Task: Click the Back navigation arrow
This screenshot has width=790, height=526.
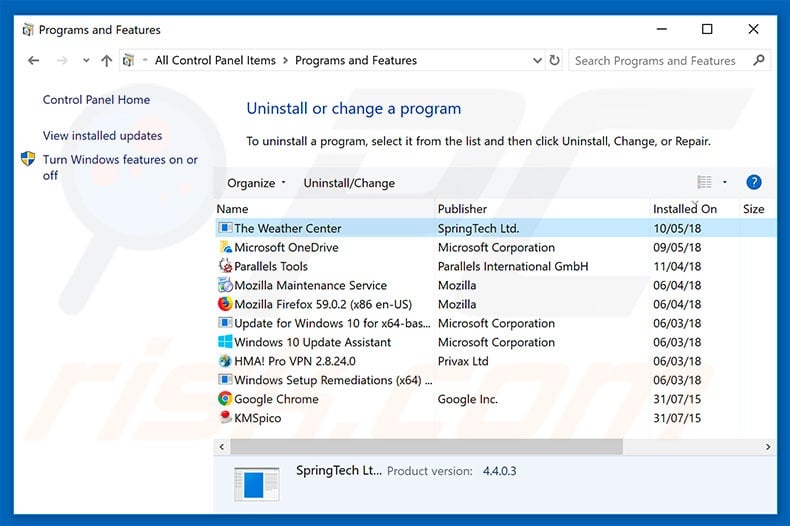Action: coord(34,61)
